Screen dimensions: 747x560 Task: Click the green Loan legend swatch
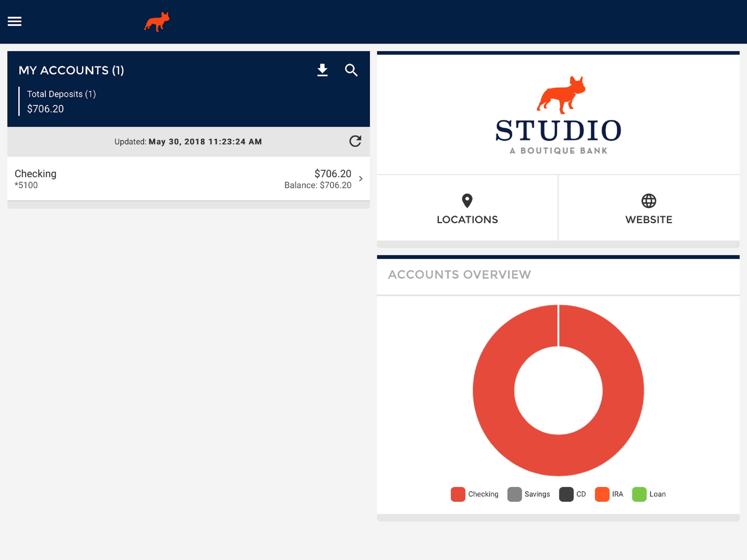coord(639,494)
